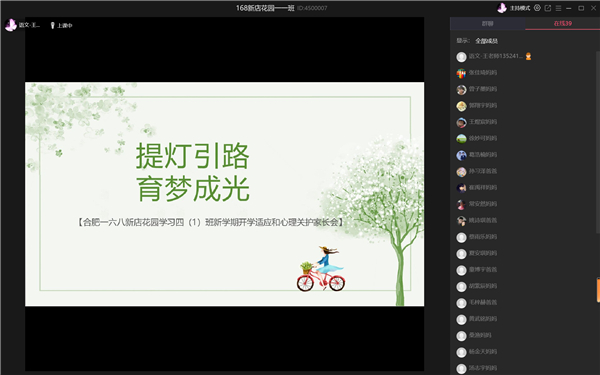The width and height of the screenshot is (600, 375).
Task: Close the classroom window
Action: coord(594,8)
